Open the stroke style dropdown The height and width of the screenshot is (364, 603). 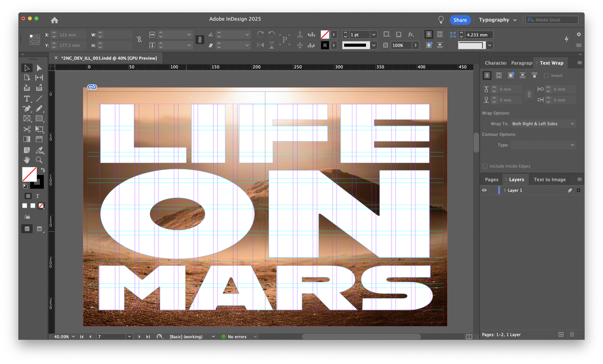click(373, 46)
